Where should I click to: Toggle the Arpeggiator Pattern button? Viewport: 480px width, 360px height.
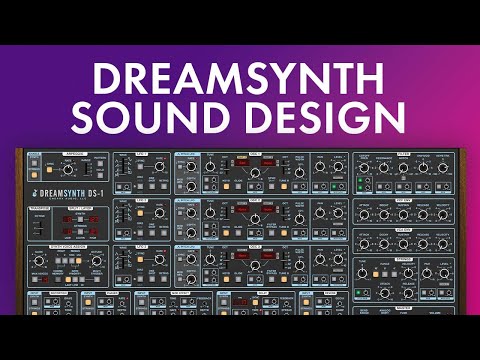point(100,164)
